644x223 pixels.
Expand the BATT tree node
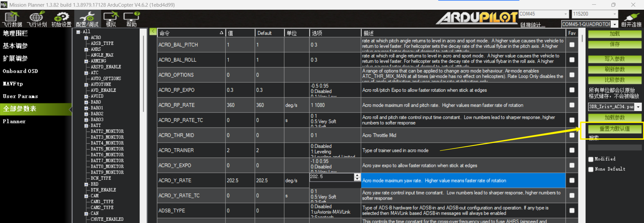coord(86,126)
